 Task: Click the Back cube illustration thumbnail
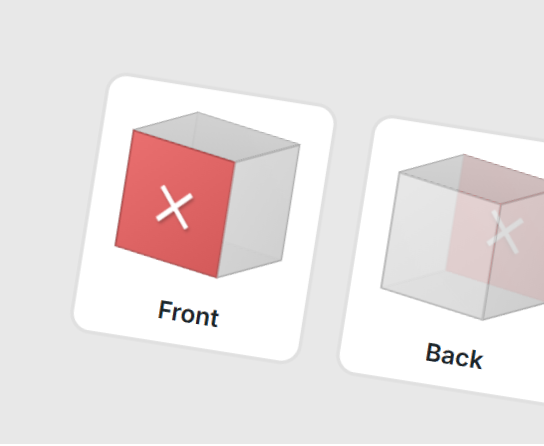click(x=462, y=237)
